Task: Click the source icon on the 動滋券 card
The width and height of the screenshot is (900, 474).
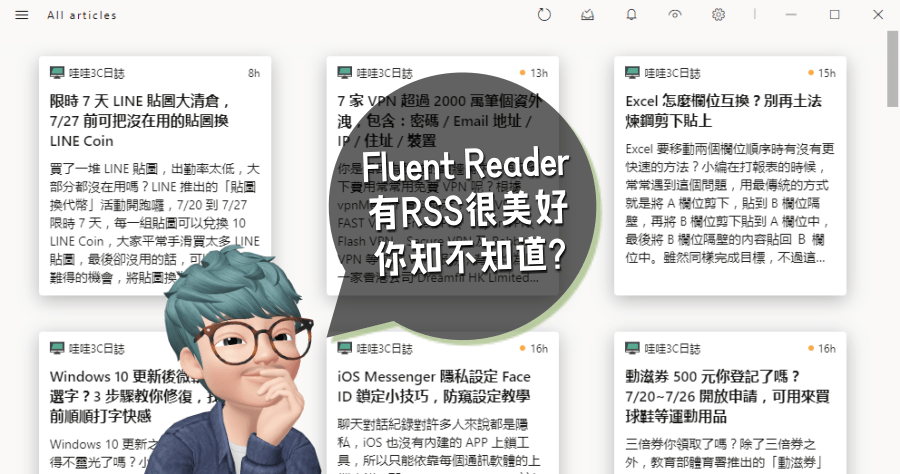Action: pyautogui.click(x=632, y=348)
